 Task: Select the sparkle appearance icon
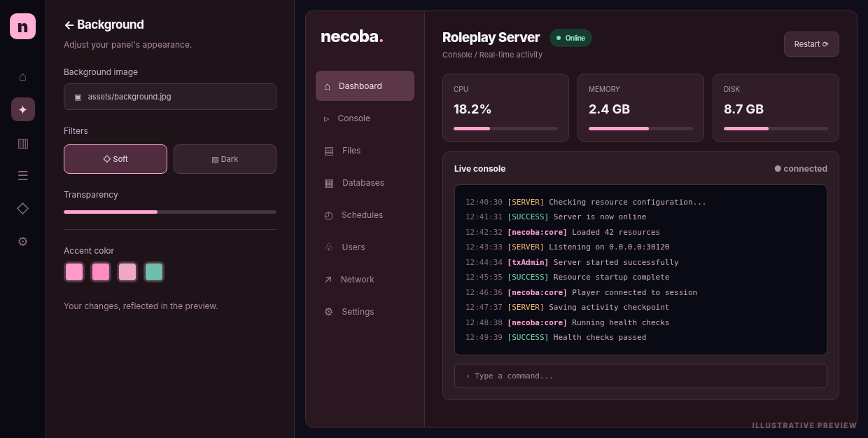pyautogui.click(x=22, y=109)
